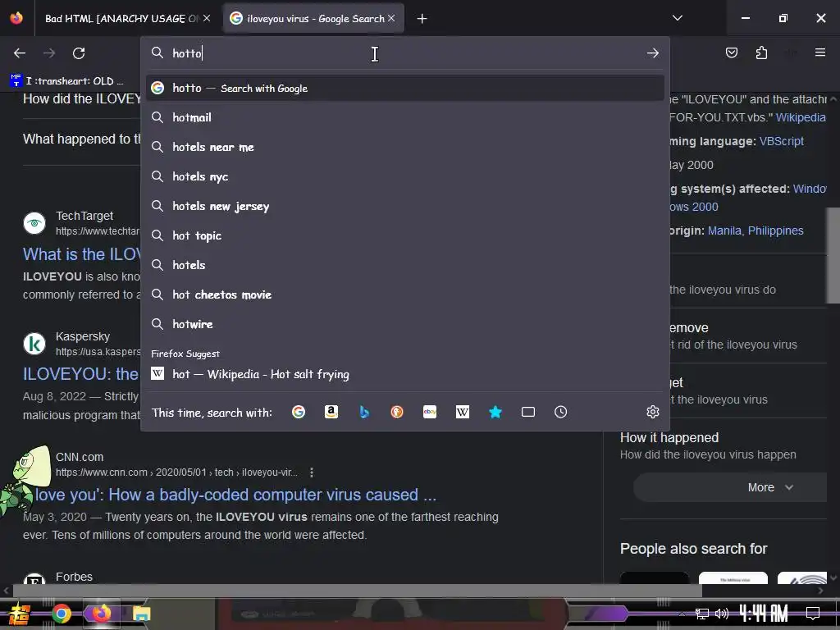Open TechTarget 'What is the ILOV' result
This screenshot has height=630, width=840.
coord(81,254)
